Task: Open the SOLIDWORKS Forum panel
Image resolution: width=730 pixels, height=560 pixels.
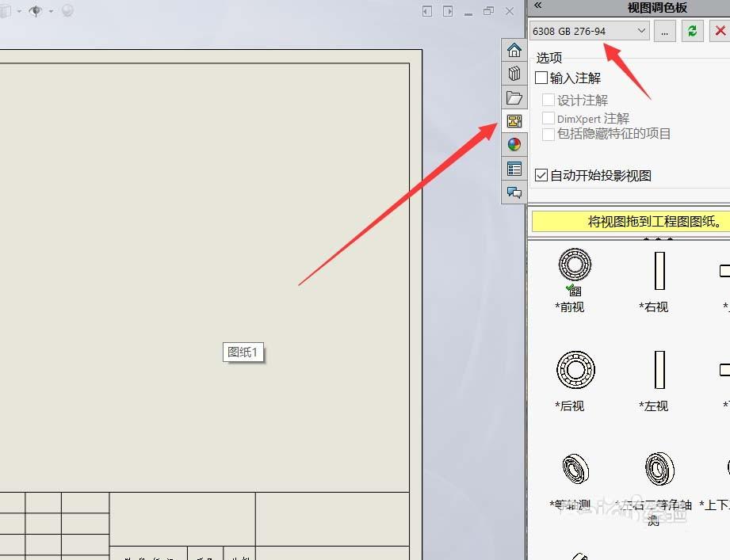Action: [x=514, y=192]
